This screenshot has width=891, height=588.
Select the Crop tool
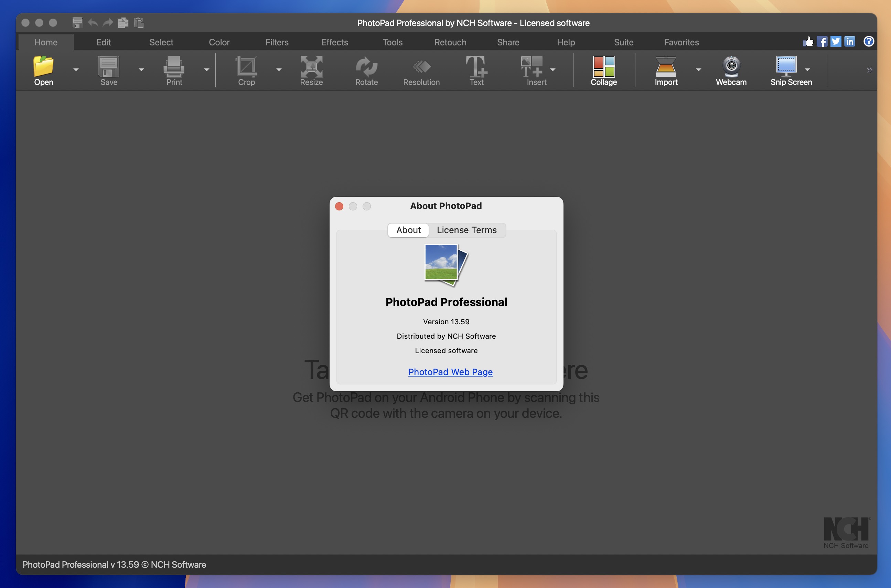click(x=246, y=66)
